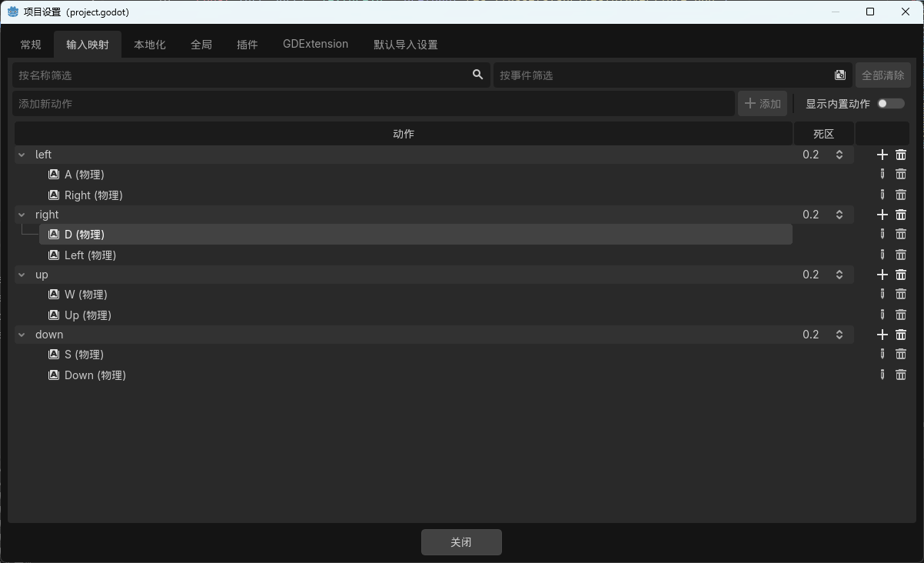This screenshot has width=924, height=563.
Task: Delete the up action
Action: 901,275
